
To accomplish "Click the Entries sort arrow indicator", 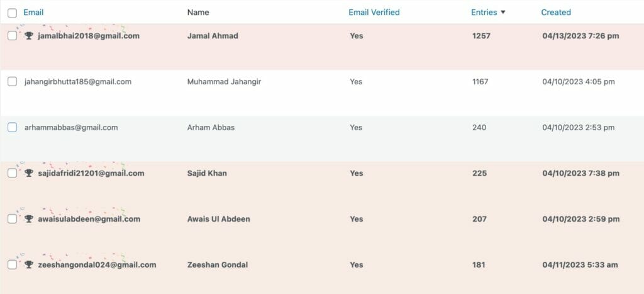I will pyautogui.click(x=502, y=13).
